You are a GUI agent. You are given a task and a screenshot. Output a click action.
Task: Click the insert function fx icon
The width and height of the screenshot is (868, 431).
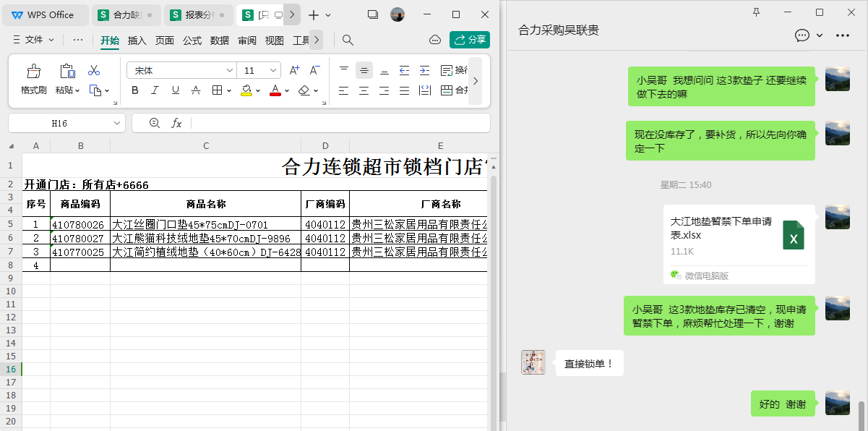point(176,123)
